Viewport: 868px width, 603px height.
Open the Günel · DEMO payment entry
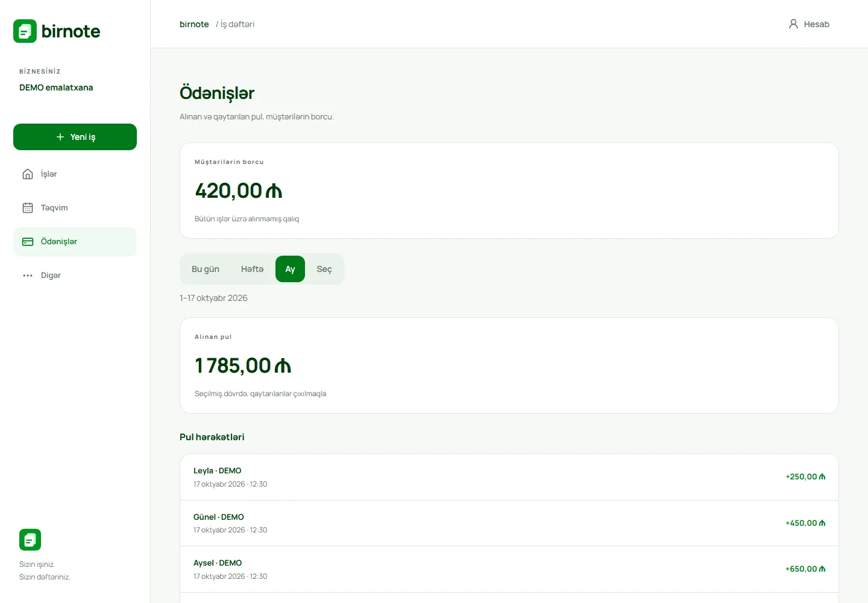click(509, 523)
